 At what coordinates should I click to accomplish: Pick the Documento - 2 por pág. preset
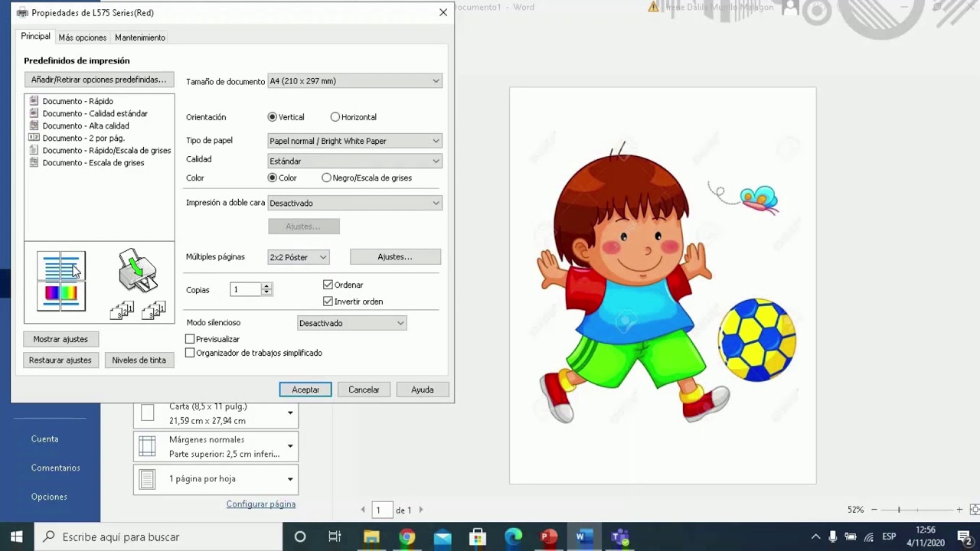pos(83,138)
